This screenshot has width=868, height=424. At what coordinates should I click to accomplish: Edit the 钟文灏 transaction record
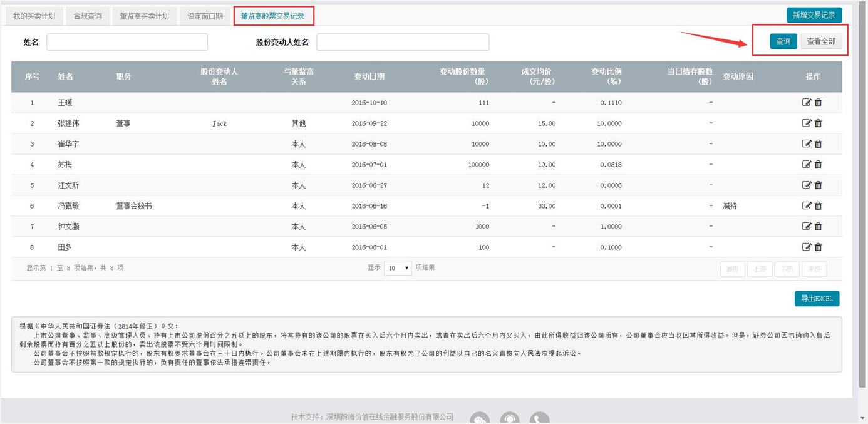pyautogui.click(x=807, y=227)
